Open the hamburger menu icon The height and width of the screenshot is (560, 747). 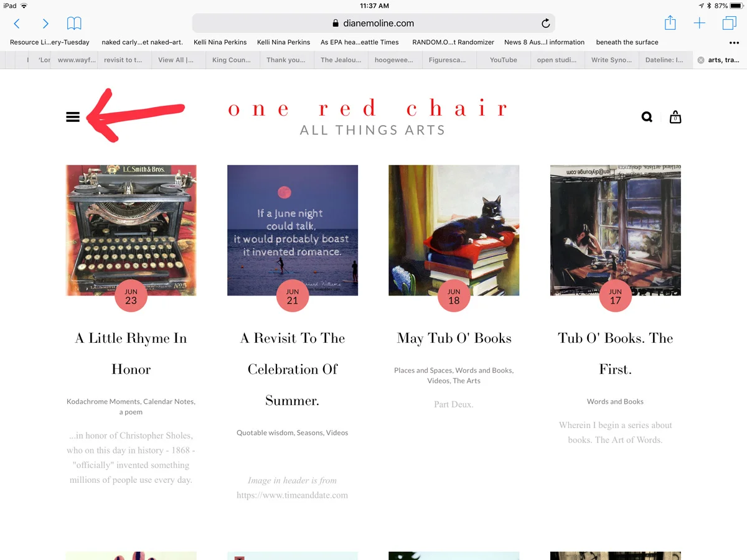[x=73, y=117]
